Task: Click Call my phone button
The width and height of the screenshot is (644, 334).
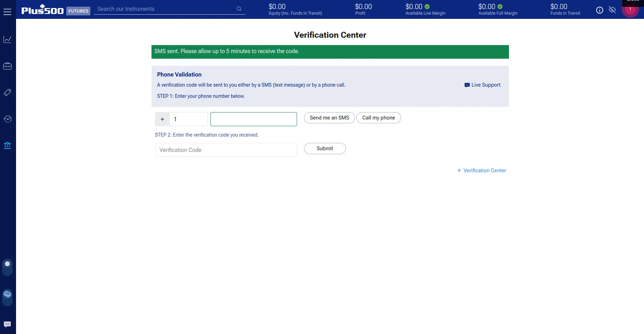Action: [379, 118]
